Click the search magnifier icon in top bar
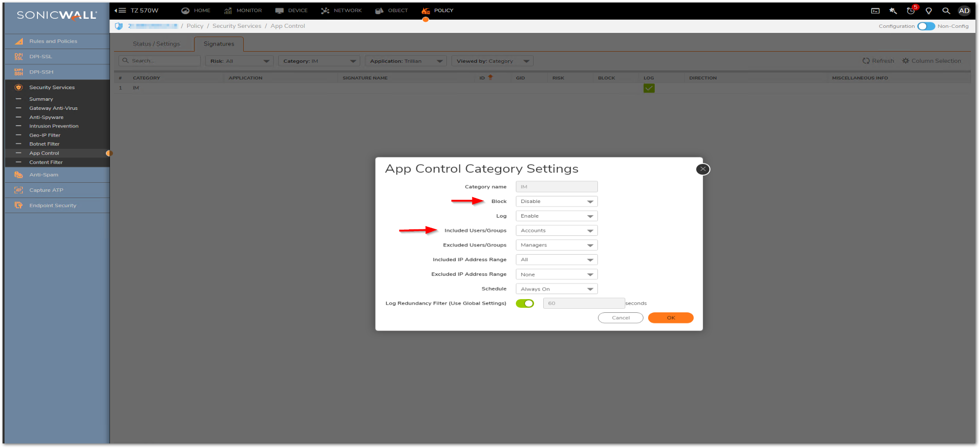The image size is (980, 448). [x=946, y=11]
